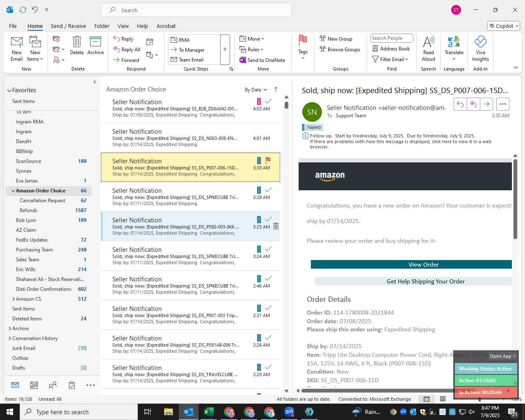Open the File menu
Viewport: 525px width, 420px height.
click(x=13, y=26)
